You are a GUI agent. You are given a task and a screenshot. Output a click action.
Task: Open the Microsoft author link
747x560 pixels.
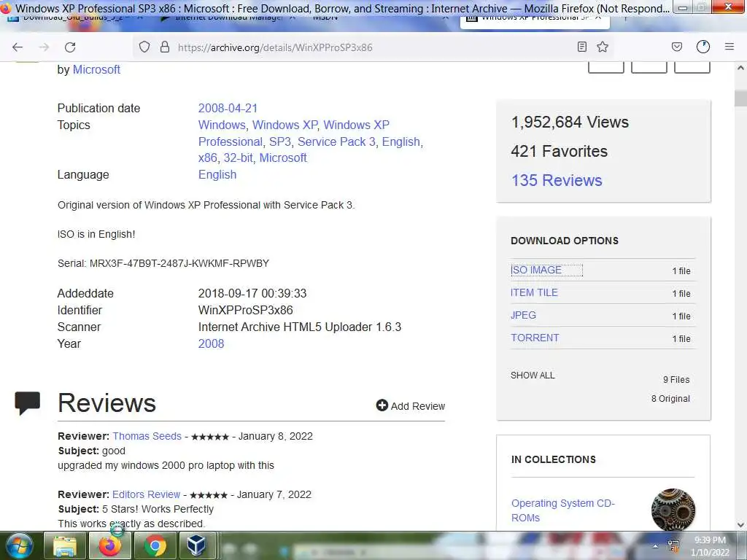[x=96, y=69]
